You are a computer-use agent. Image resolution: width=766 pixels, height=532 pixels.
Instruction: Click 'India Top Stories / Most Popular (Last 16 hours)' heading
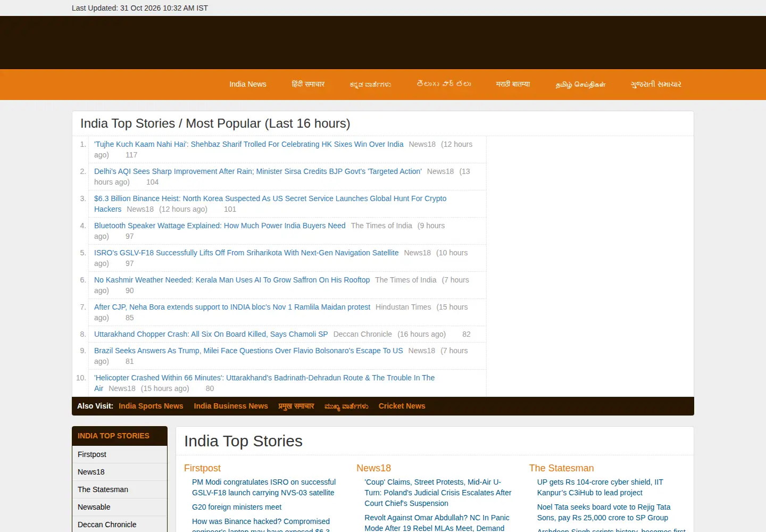[215, 123]
